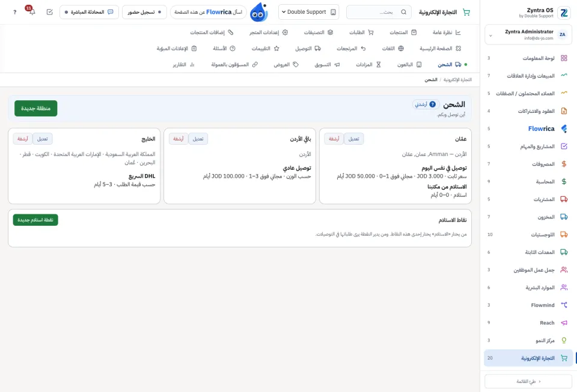Click the shopping cart icon in header
Screen dimensions: 577x392
pyautogui.click(x=466, y=12)
